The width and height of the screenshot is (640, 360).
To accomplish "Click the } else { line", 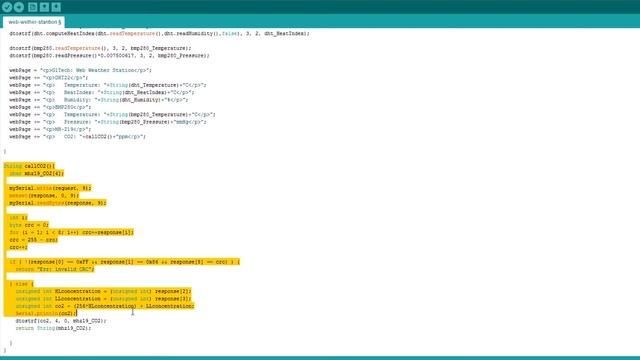I will [x=21, y=284].
